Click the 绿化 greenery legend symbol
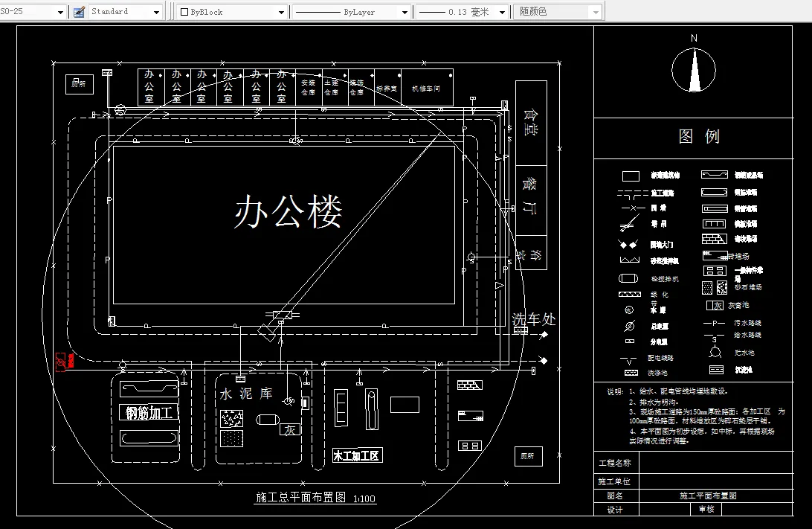The width and height of the screenshot is (812, 529). pyautogui.click(x=629, y=294)
